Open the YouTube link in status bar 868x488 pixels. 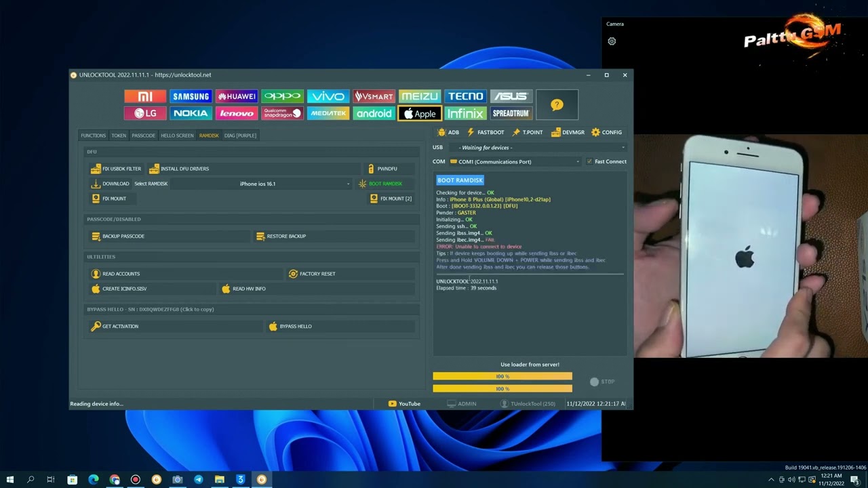(404, 404)
